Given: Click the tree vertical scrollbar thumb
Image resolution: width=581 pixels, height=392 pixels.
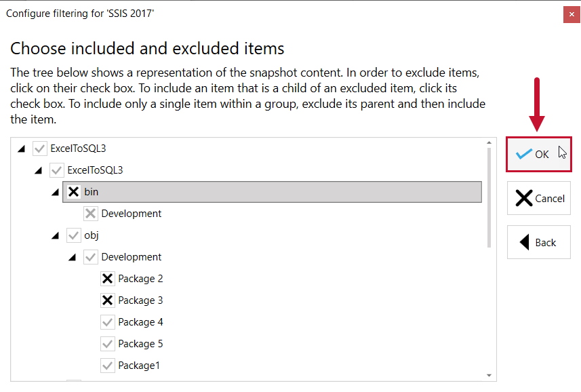Looking at the screenshot, I should click(489, 197).
